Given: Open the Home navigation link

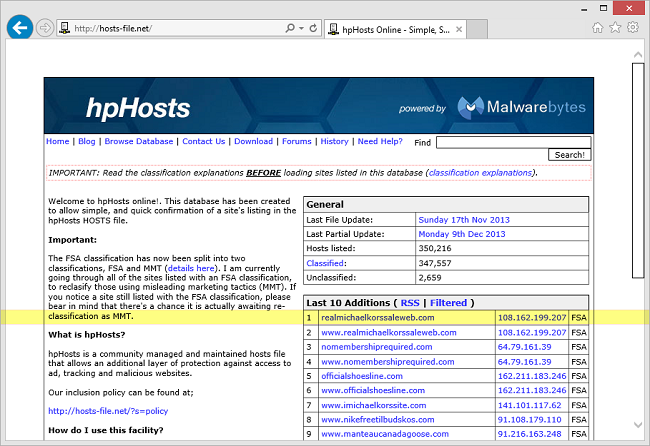Looking at the screenshot, I should [x=58, y=141].
